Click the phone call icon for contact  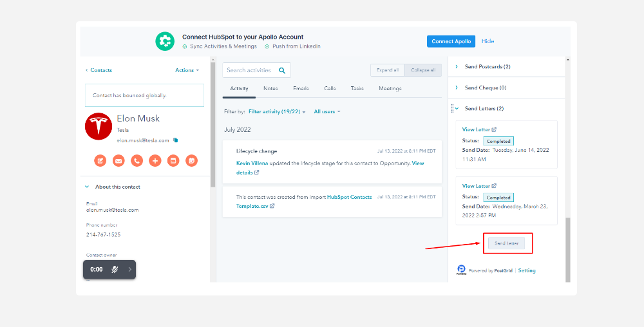pos(137,161)
